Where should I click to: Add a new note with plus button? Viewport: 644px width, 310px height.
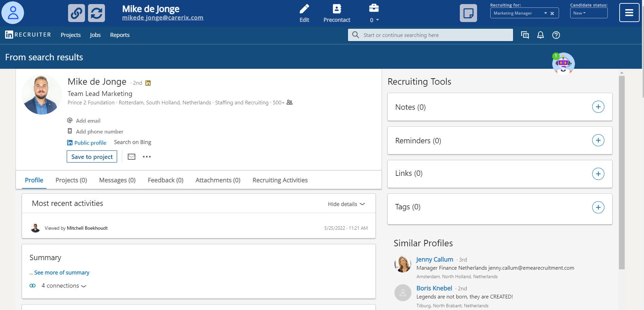[598, 107]
